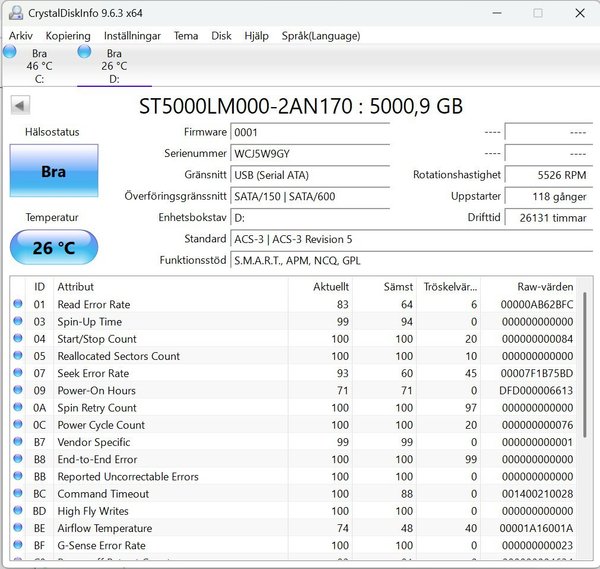This screenshot has width=600, height=569.
Task: Select the Airflow Temperature attribute name
Action: tap(105, 528)
